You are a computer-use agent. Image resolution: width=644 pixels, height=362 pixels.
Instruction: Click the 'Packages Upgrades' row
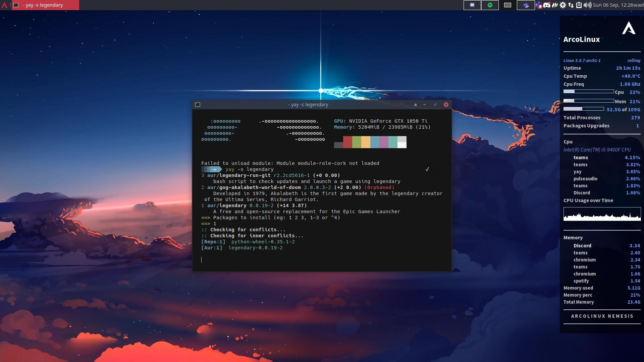click(602, 126)
